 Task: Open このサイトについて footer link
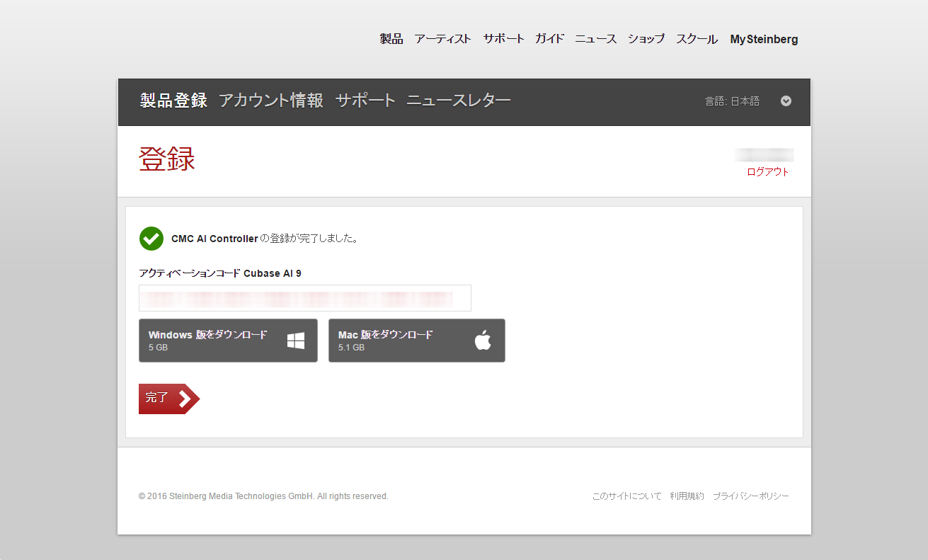click(626, 496)
